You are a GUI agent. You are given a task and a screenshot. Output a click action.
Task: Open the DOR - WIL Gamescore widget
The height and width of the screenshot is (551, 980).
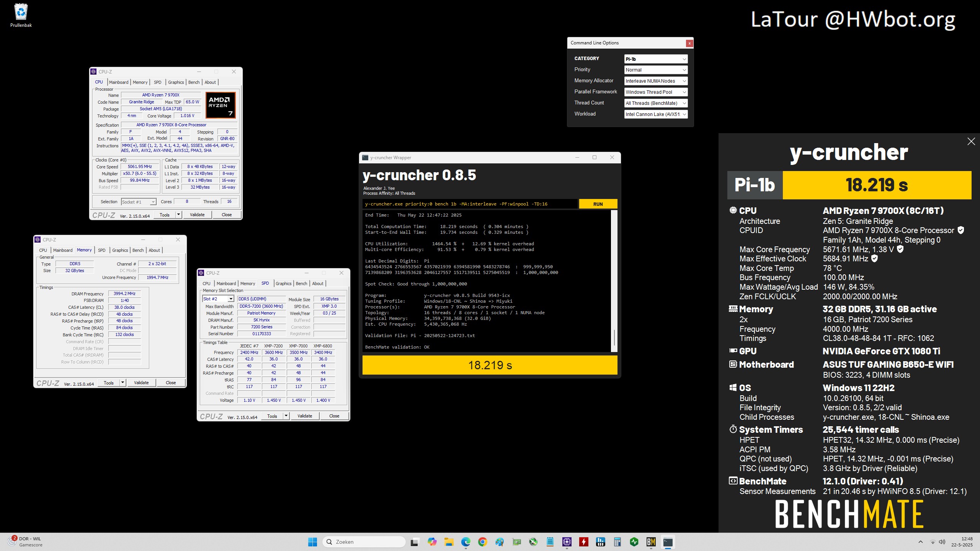(25, 541)
